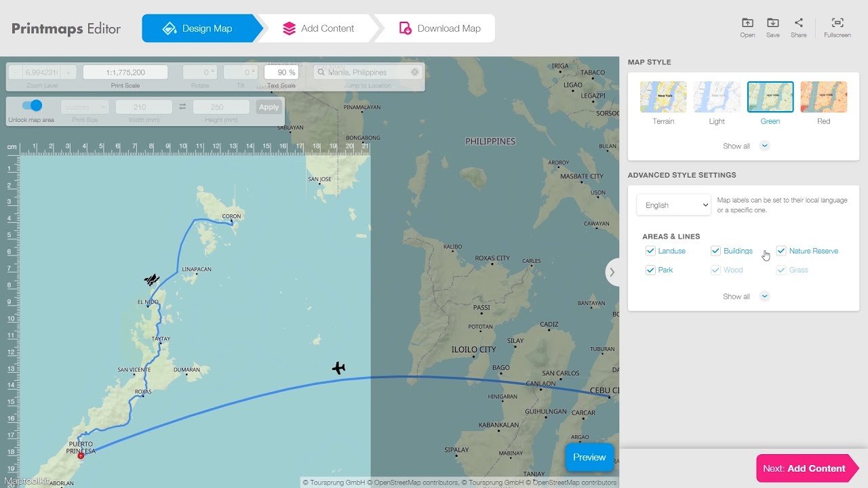Toggle the Grass checkbox
Screen dimensions: 868x488
point(781,270)
